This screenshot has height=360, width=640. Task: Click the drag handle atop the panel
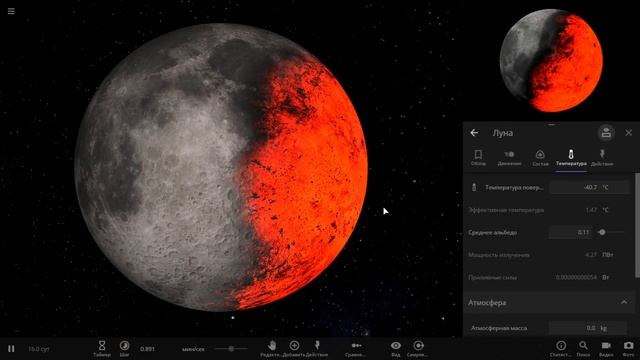pos(551,124)
